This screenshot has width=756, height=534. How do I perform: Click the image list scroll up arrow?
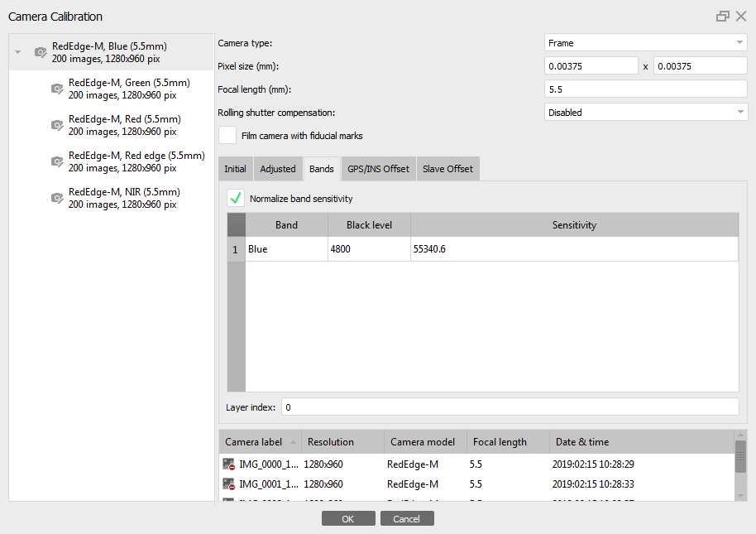pyautogui.click(x=740, y=435)
